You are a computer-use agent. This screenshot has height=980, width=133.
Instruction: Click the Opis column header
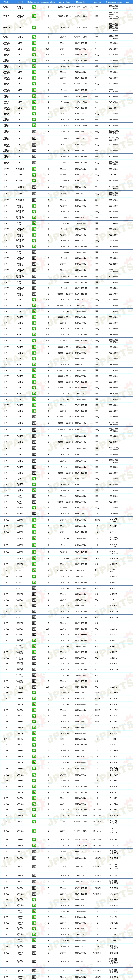pyautogui.click(x=127, y=2)
